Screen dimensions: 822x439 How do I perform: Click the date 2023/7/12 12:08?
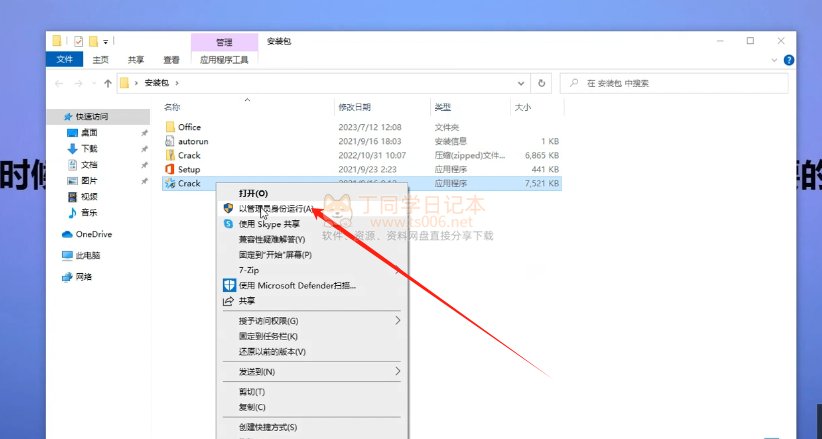[x=370, y=127]
